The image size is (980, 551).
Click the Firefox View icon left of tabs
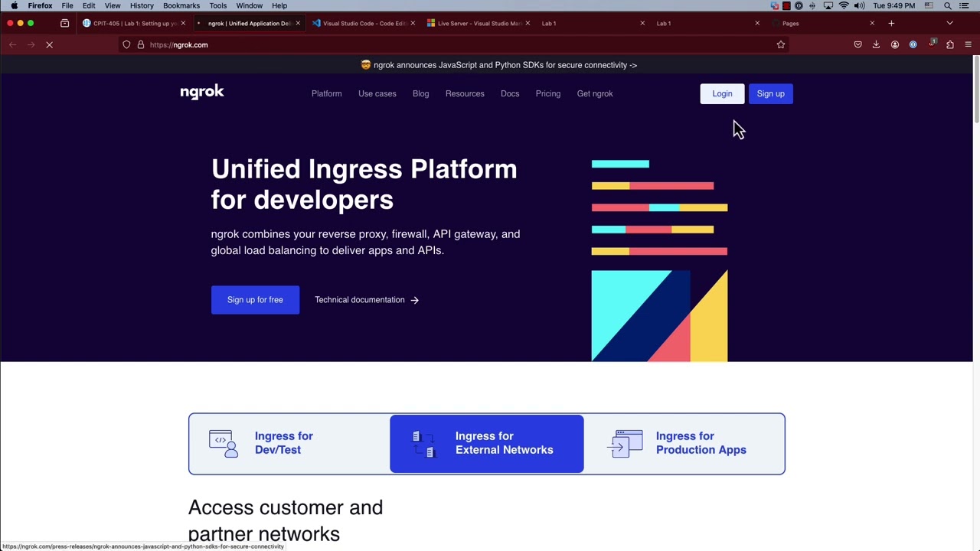click(64, 24)
